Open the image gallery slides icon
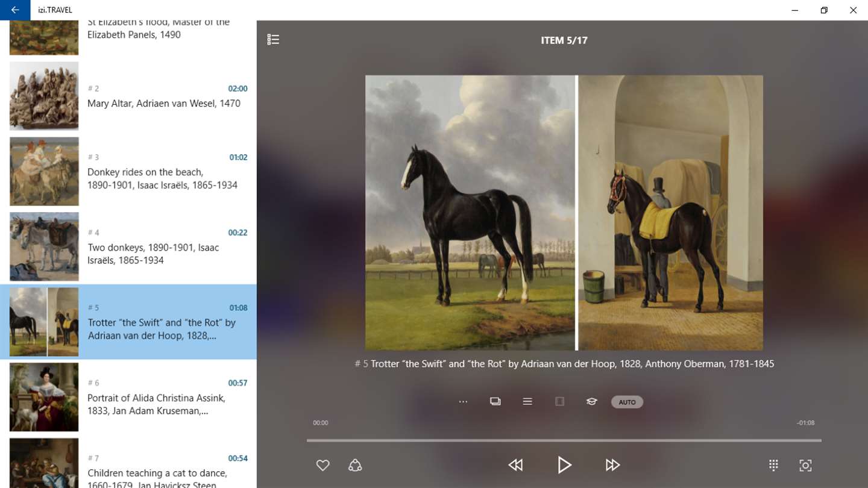Screen dimensions: 868x488 [x=495, y=402]
